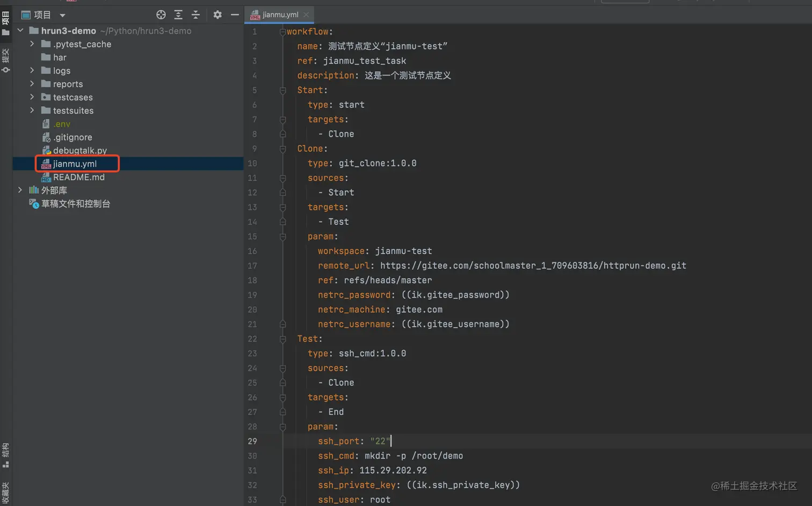The image size is (812, 506).
Task: Click the Expand All toolbar icon
Action: tap(178, 15)
